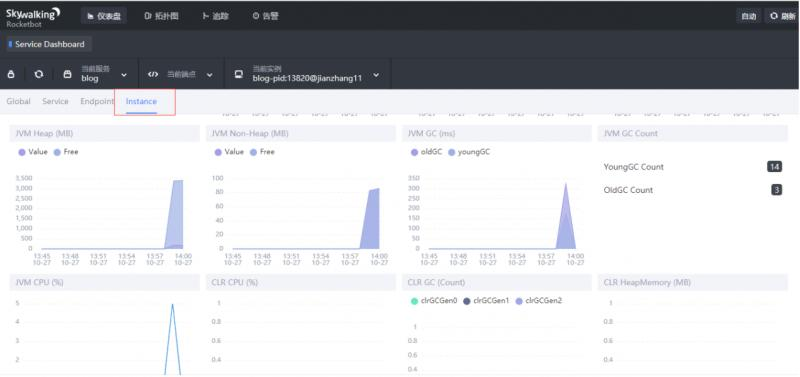
Task: Click the SkyWalking Rocketbot logo
Action: click(x=33, y=17)
